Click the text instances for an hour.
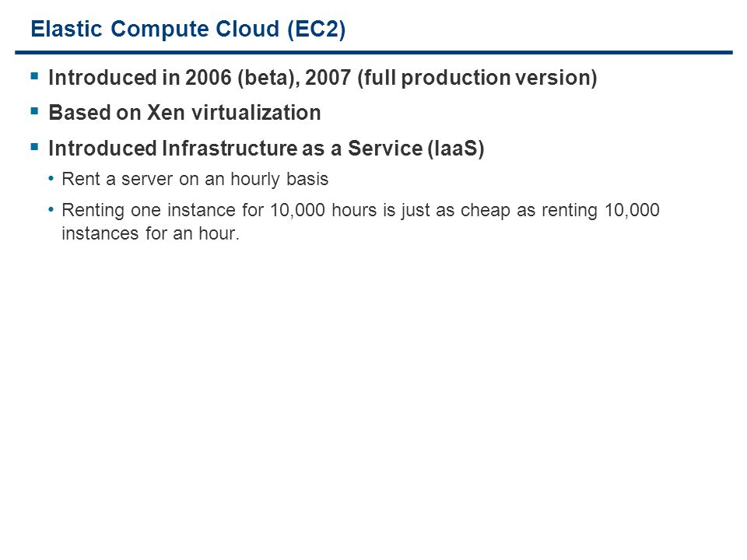Screen dimensions: 747x560 [x=150, y=234]
